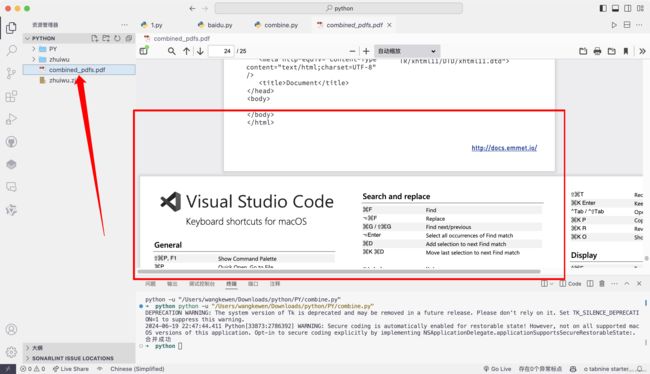Open notifications bell in status bar

click(640, 369)
